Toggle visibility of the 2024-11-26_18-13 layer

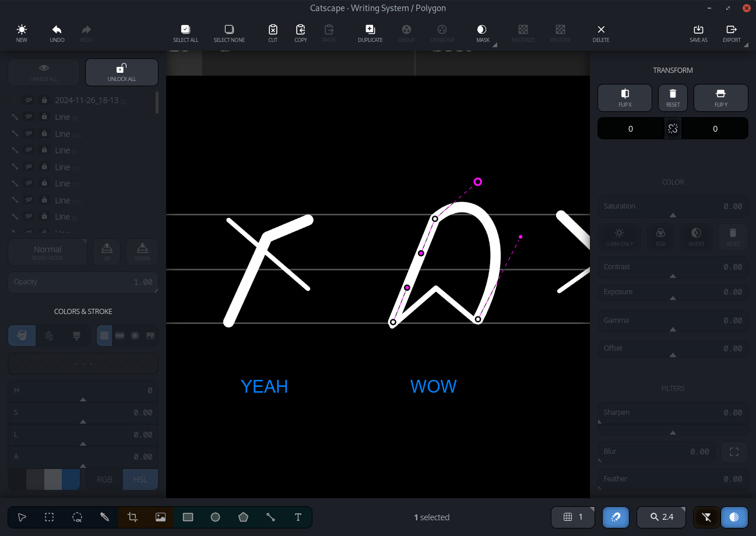click(29, 100)
